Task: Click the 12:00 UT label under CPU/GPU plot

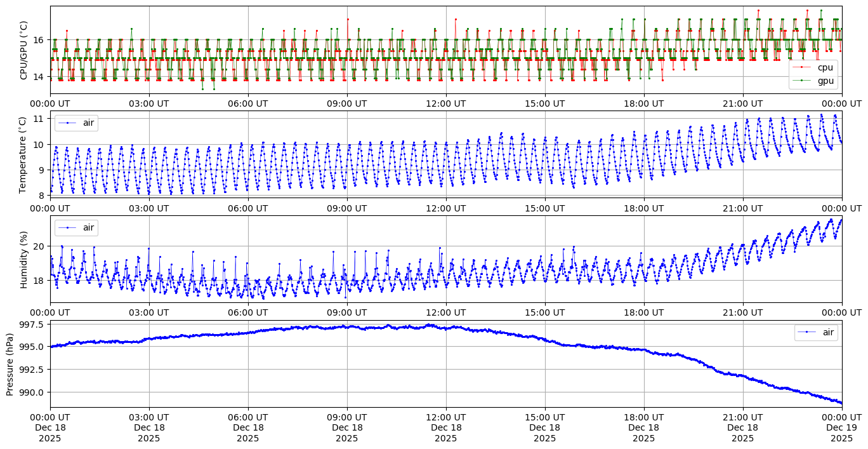Action: 445,104
